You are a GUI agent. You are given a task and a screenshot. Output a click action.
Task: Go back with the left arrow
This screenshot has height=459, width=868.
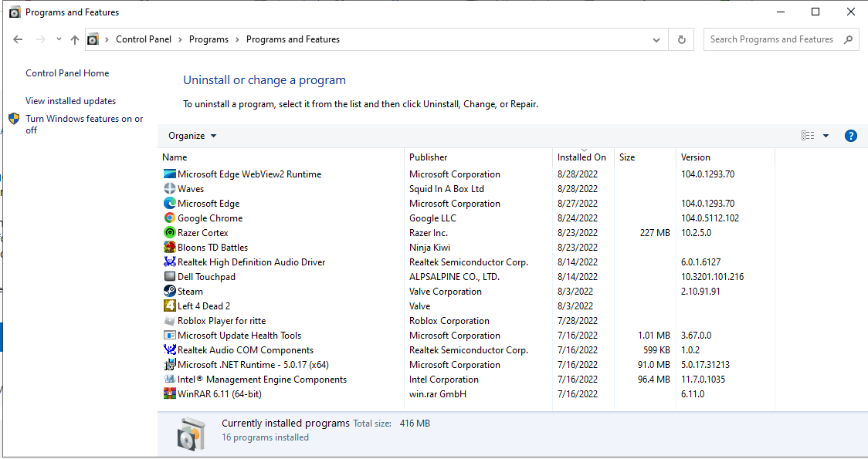[x=18, y=39]
